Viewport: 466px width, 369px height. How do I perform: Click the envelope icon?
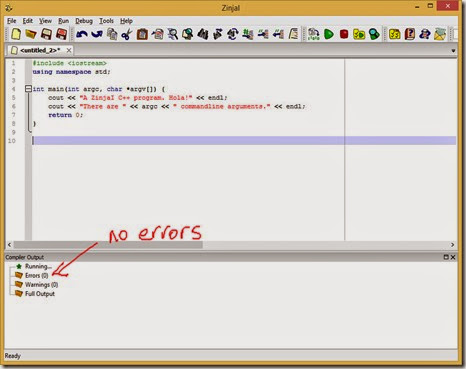click(440, 34)
